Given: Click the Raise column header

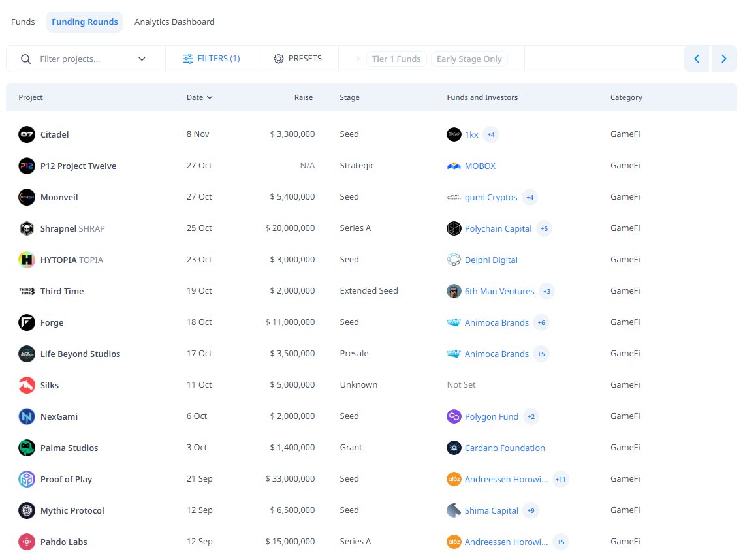Looking at the screenshot, I should pos(303,97).
